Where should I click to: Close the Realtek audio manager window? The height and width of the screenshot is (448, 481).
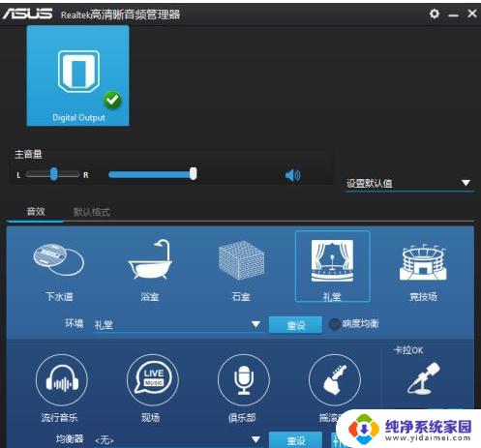[x=472, y=14]
